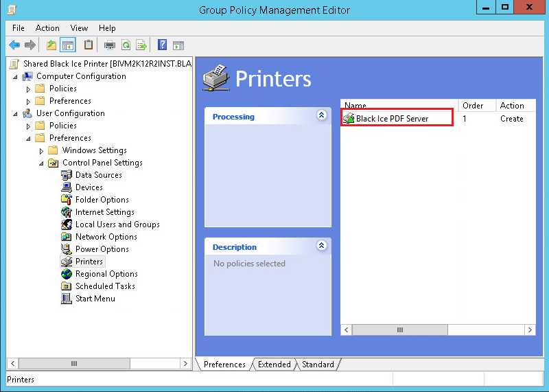Collapse the Control Panel Settings node
Screen dimensions: 549x392
42,163
